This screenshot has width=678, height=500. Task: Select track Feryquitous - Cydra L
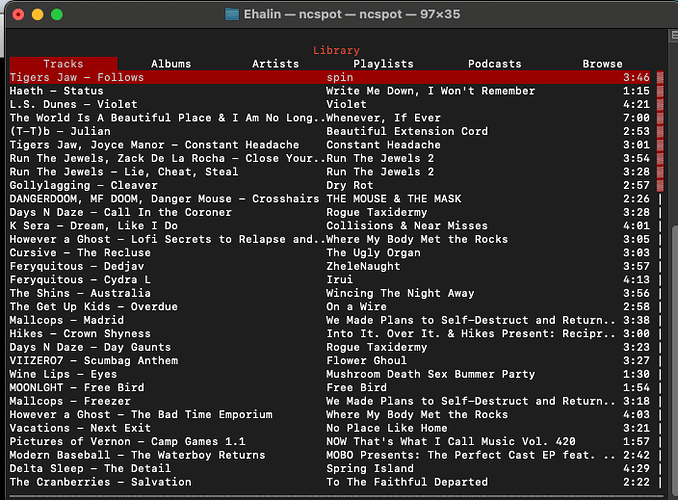click(x=329, y=279)
